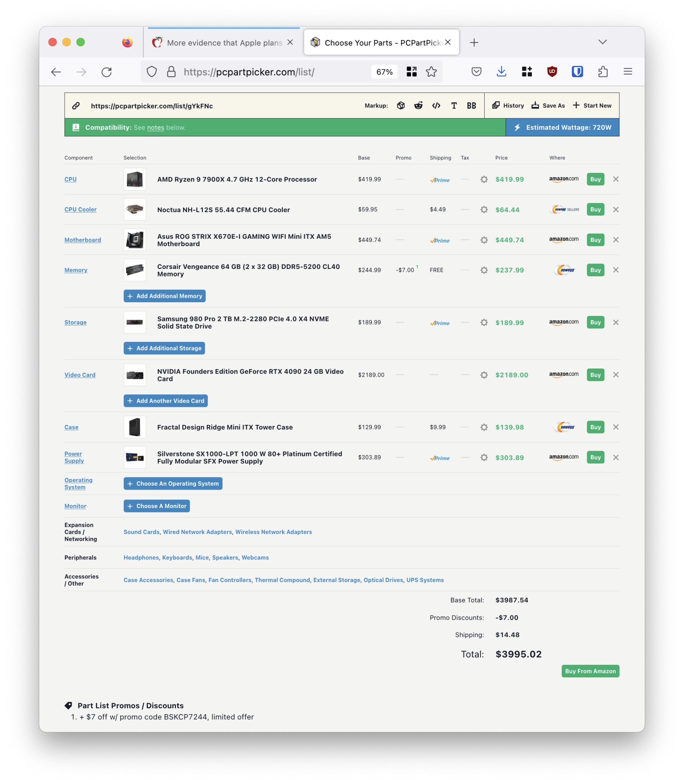Open the compatibility notes link
684x784 pixels.
156,127
